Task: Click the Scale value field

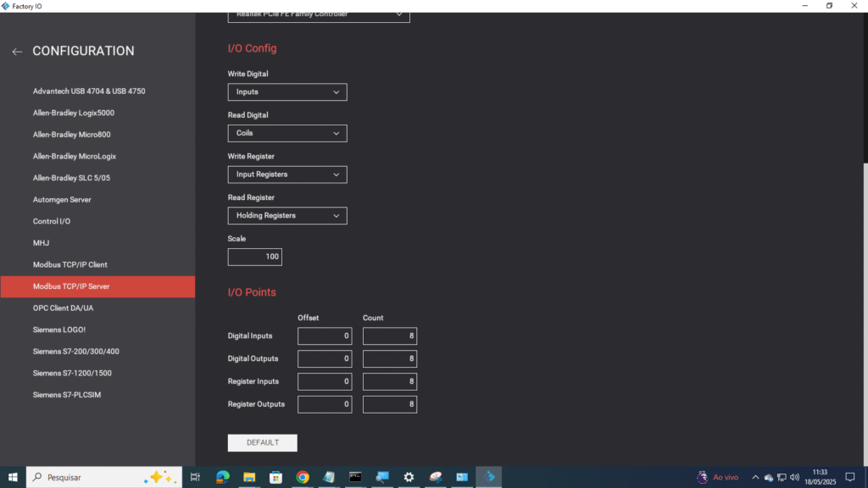Action: (x=255, y=257)
